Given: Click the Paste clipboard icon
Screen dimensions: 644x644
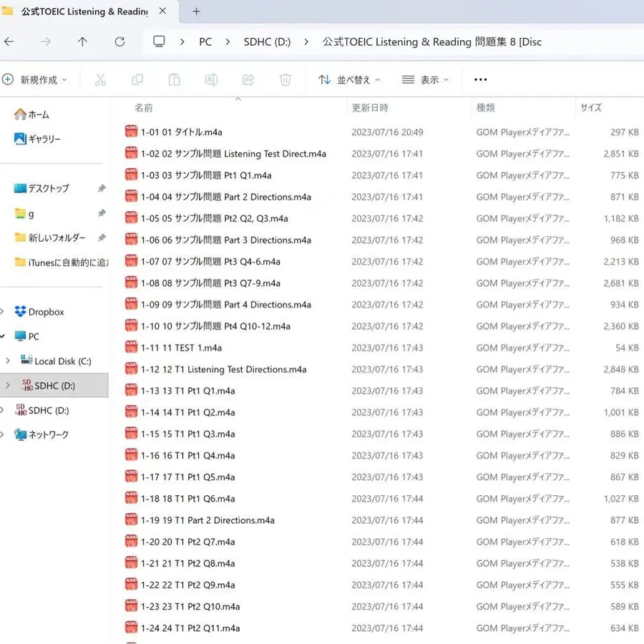Looking at the screenshot, I should click(174, 80).
